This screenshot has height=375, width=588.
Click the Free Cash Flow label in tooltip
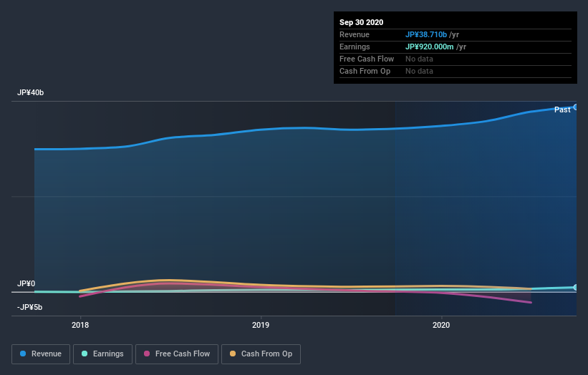[x=367, y=59]
